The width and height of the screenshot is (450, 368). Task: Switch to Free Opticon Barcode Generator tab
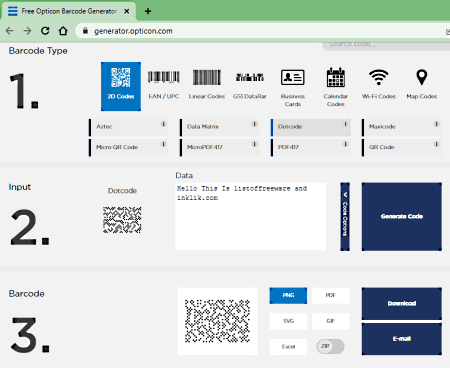coord(69,11)
